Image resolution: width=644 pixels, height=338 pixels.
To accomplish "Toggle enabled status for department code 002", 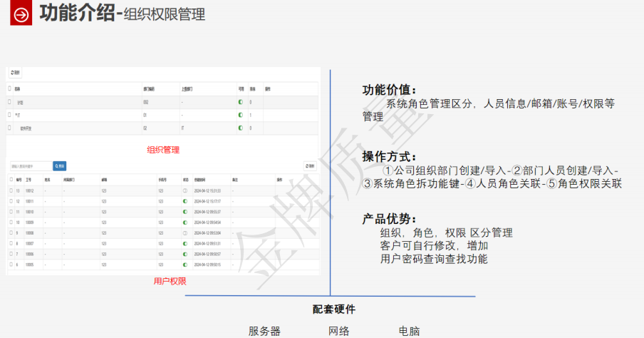I will [241, 103].
